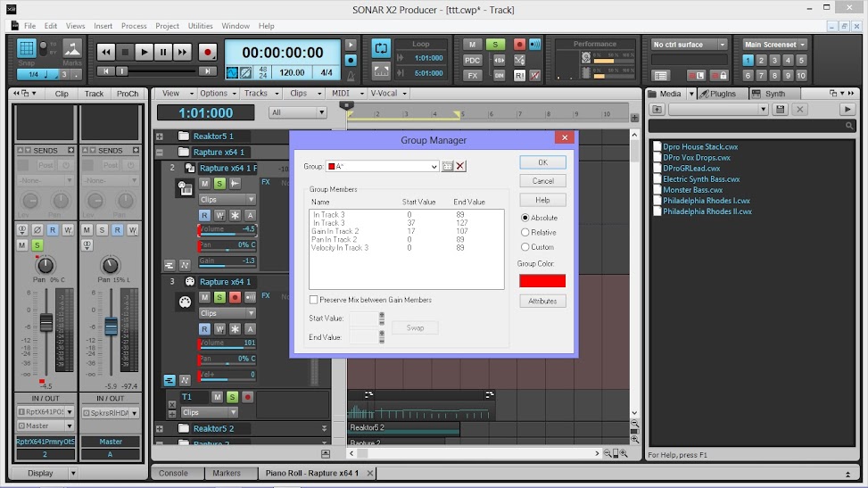The height and width of the screenshot is (488, 868).
Task: Delete group with the X icon in Group Manager
Action: point(460,166)
